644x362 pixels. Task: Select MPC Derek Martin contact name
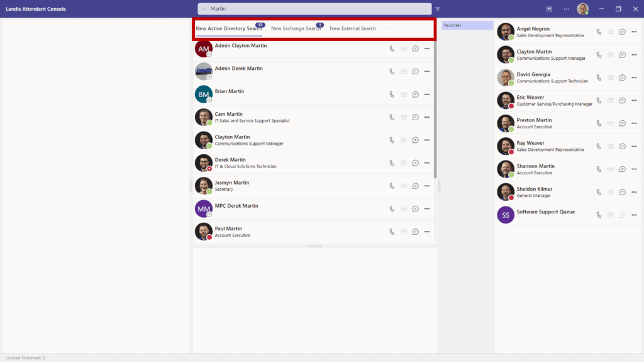236,206
